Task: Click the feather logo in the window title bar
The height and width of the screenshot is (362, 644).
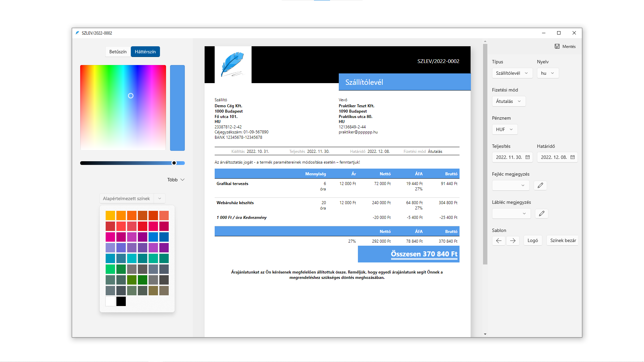Action: 77,33
